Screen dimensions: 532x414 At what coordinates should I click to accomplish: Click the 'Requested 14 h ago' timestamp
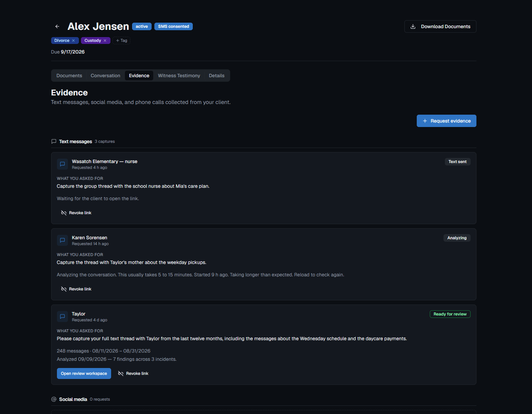pos(90,244)
